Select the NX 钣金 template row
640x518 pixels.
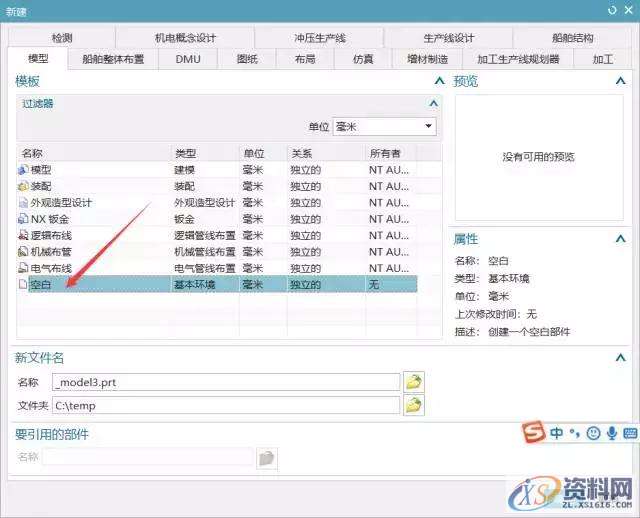[50, 218]
